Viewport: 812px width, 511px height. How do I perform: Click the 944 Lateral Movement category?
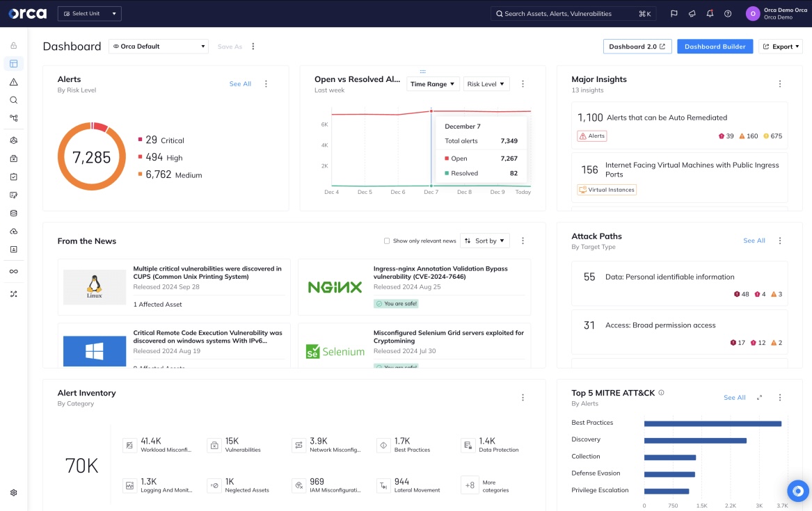click(408, 486)
